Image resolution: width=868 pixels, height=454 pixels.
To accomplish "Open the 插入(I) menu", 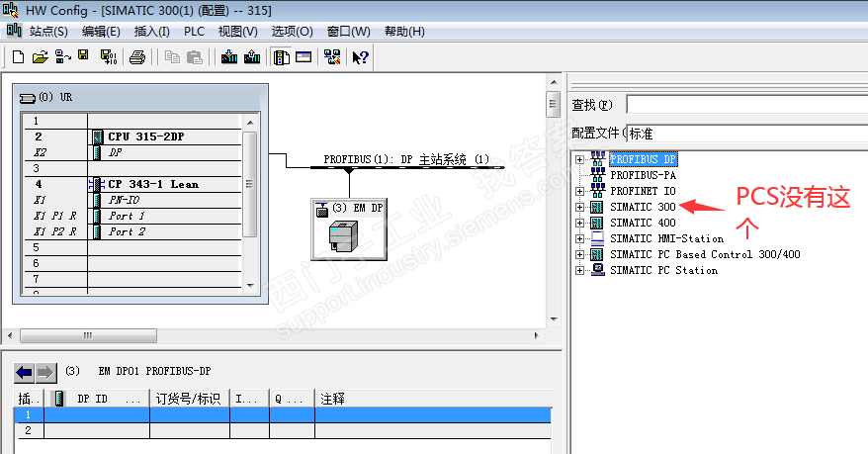I will tap(151, 32).
